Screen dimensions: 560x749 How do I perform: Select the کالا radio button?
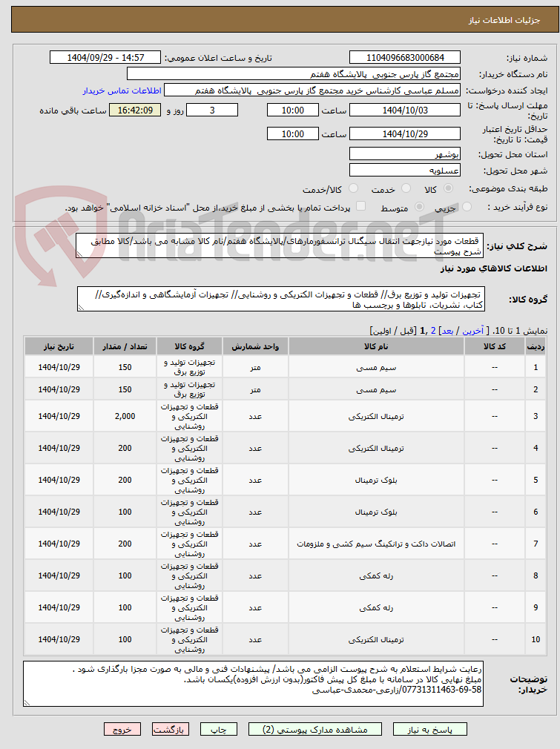pos(448,188)
